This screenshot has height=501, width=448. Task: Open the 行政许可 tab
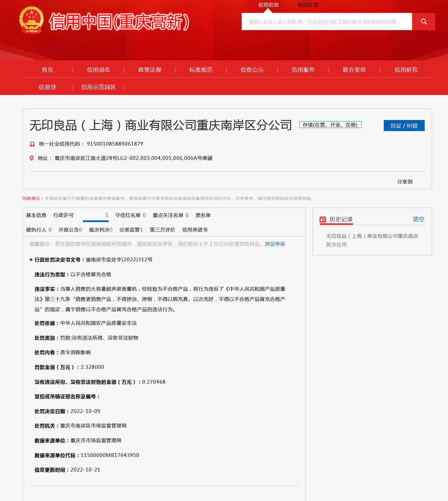tap(63, 215)
